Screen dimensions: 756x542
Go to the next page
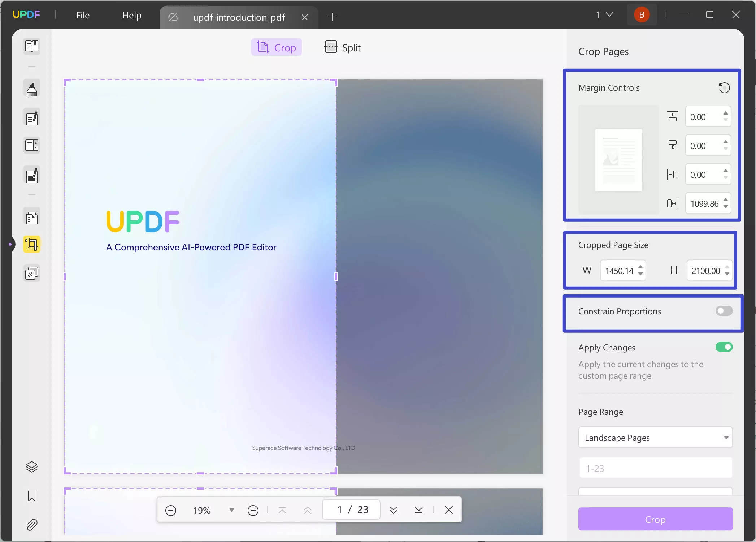coord(394,510)
